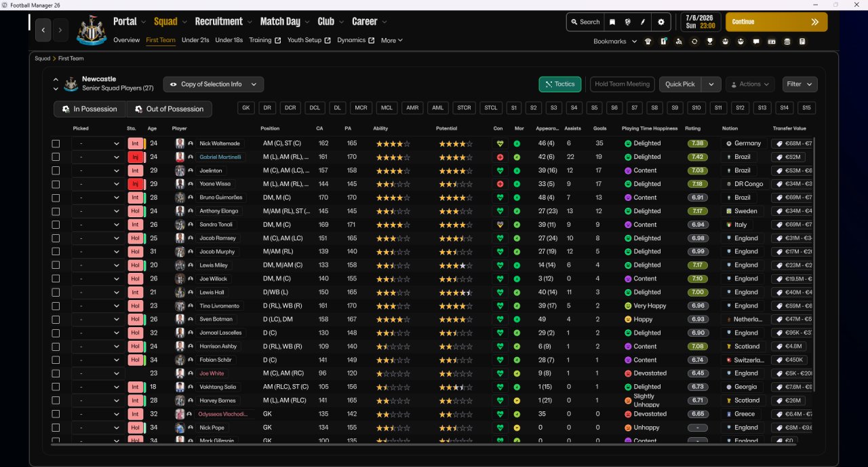Open the trophy shortcut in bookmarks bar

pos(710,41)
